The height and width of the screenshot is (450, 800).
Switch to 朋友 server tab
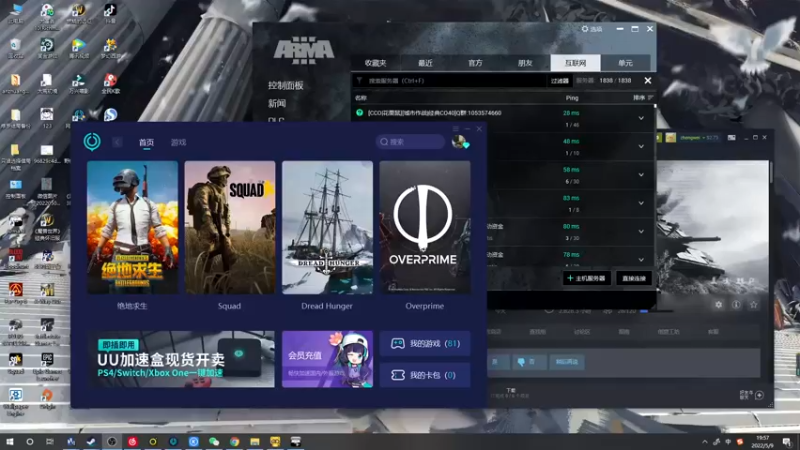tap(525, 63)
